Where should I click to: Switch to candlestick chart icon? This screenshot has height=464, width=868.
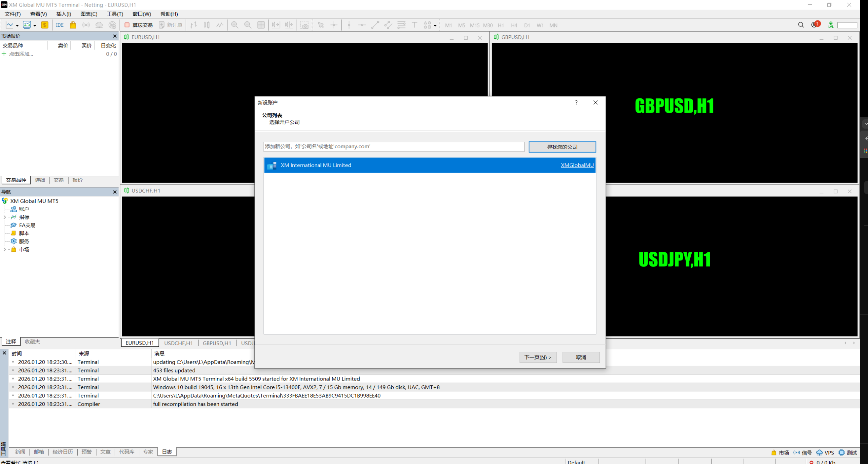[x=206, y=25]
